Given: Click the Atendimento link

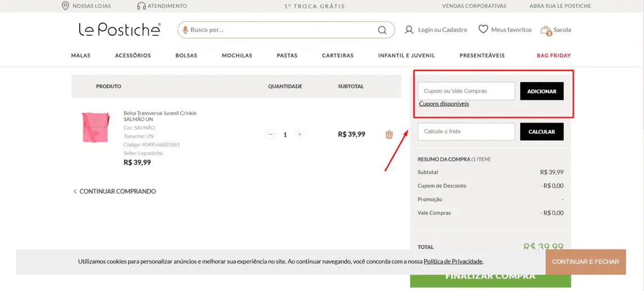Looking at the screenshot, I should [x=167, y=6].
